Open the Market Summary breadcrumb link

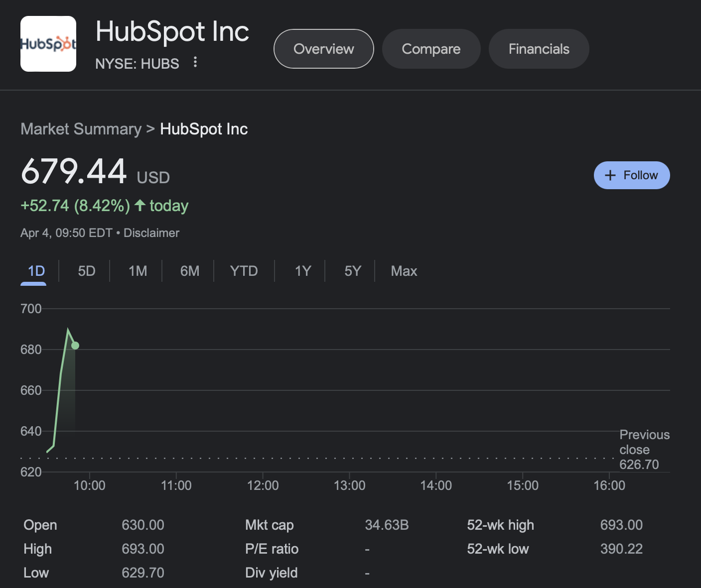coord(81,129)
